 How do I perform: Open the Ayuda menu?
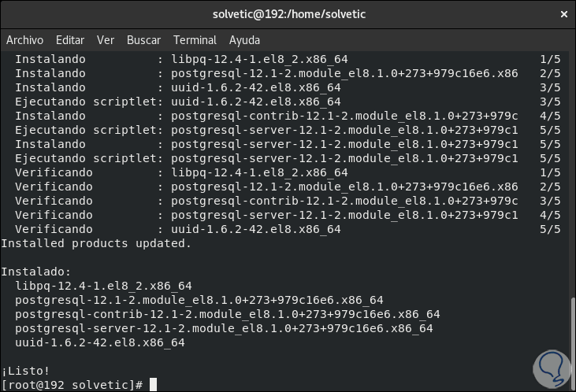point(244,40)
